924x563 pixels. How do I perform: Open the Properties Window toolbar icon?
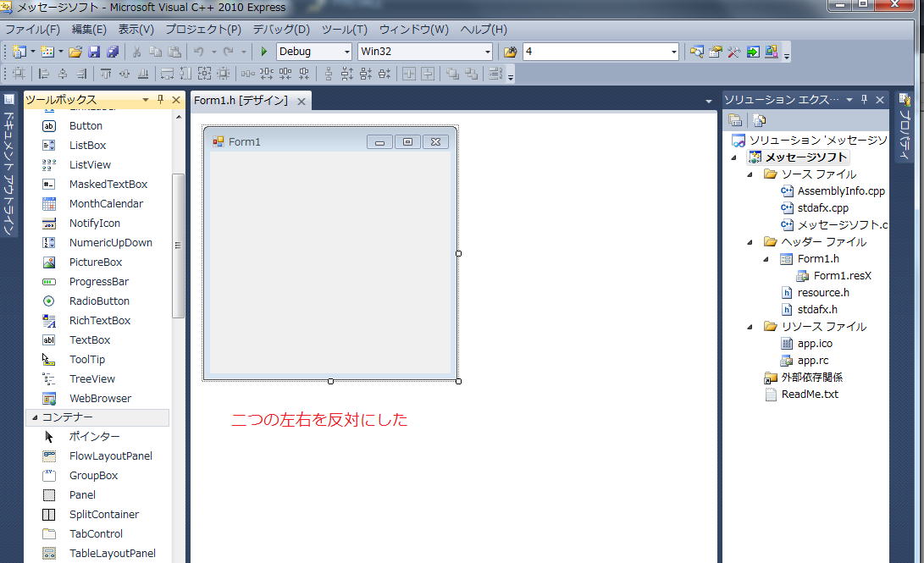(716, 52)
